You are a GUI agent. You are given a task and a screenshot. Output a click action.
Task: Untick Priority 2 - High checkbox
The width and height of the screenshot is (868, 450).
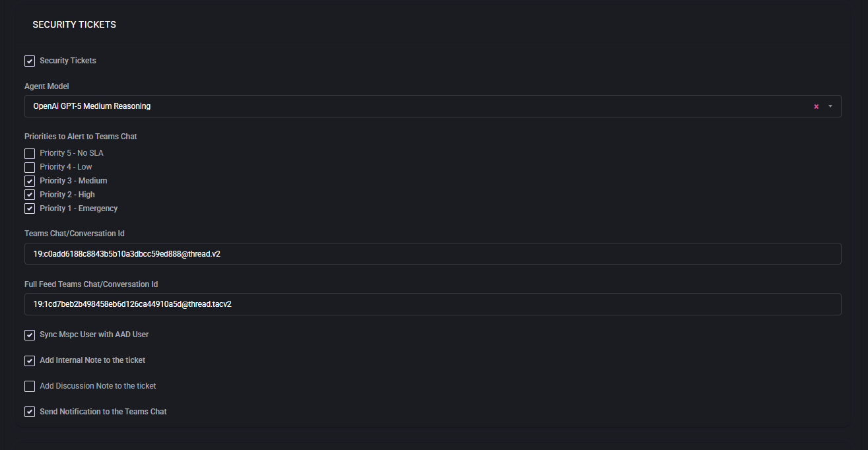30,195
